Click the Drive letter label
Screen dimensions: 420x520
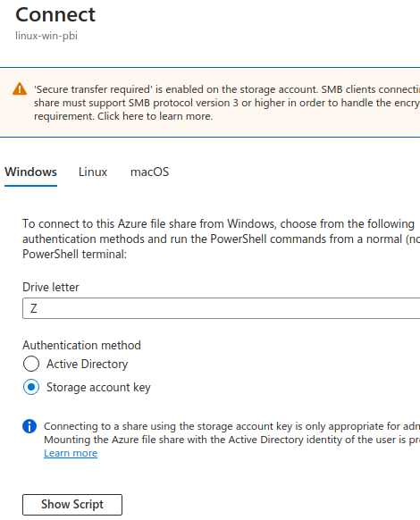(x=51, y=287)
